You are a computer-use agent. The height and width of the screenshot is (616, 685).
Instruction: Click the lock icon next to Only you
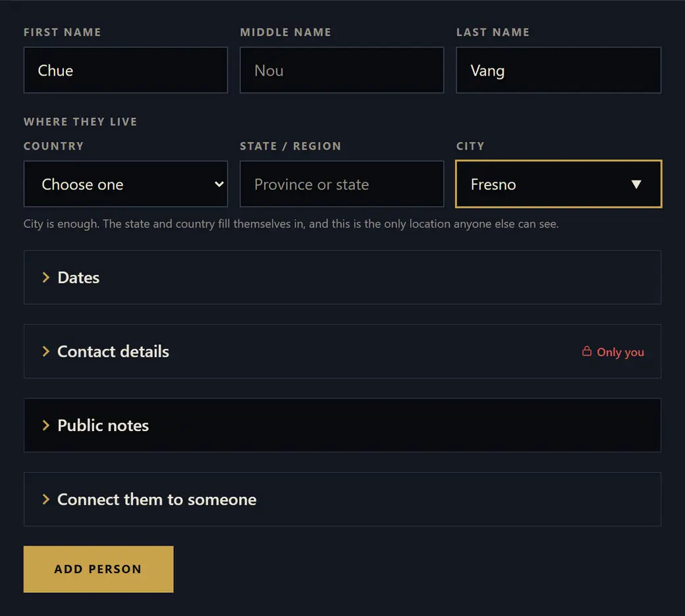pyautogui.click(x=587, y=351)
